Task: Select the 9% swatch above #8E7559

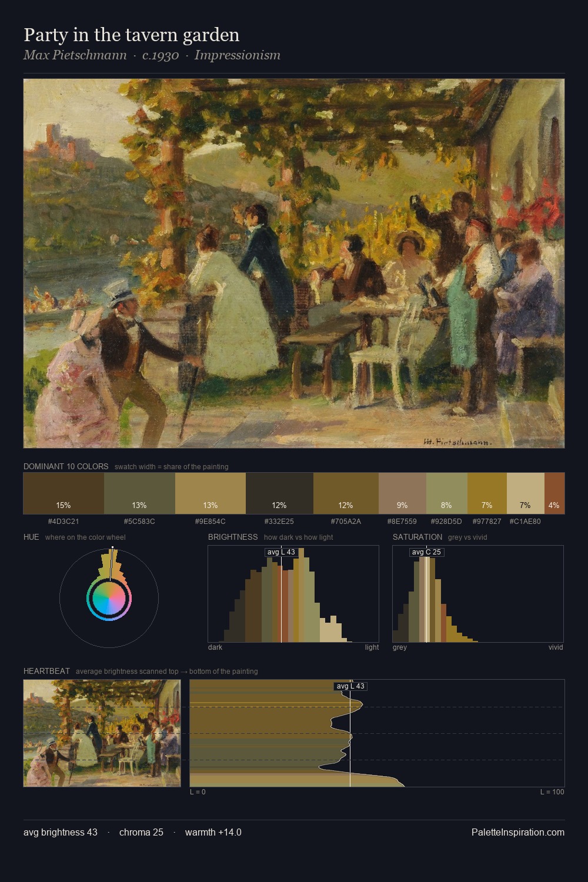Action: 402,493
